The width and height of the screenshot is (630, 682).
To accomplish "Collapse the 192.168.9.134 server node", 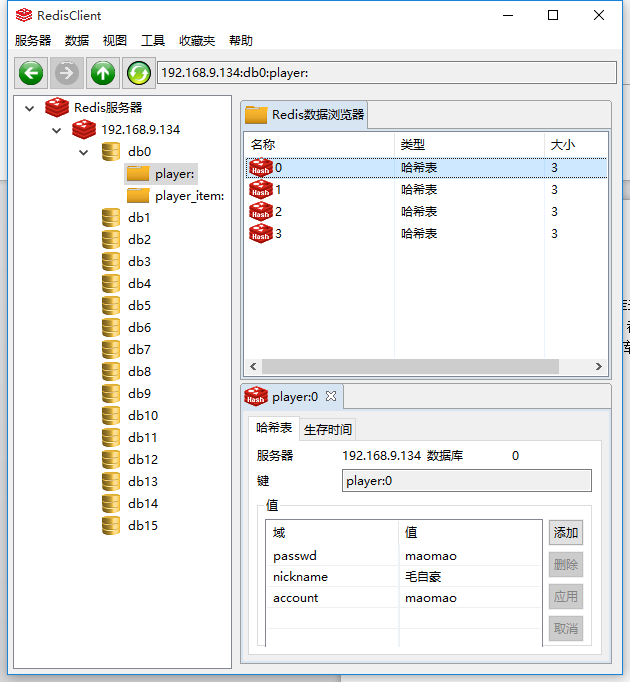I will pos(57,130).
